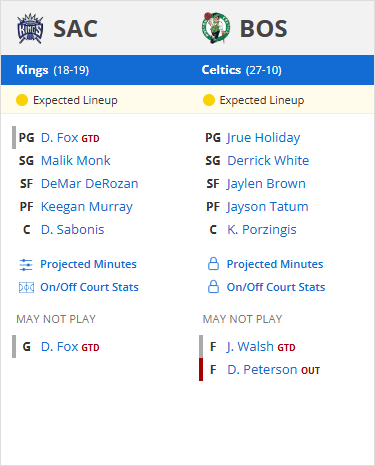
Task: Select K. Porzingis at center
Action: click(x=262, y=230)
